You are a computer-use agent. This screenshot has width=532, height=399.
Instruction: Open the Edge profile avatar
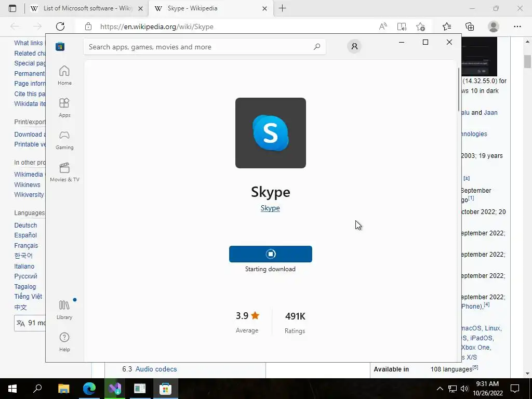tap(494, 26)
